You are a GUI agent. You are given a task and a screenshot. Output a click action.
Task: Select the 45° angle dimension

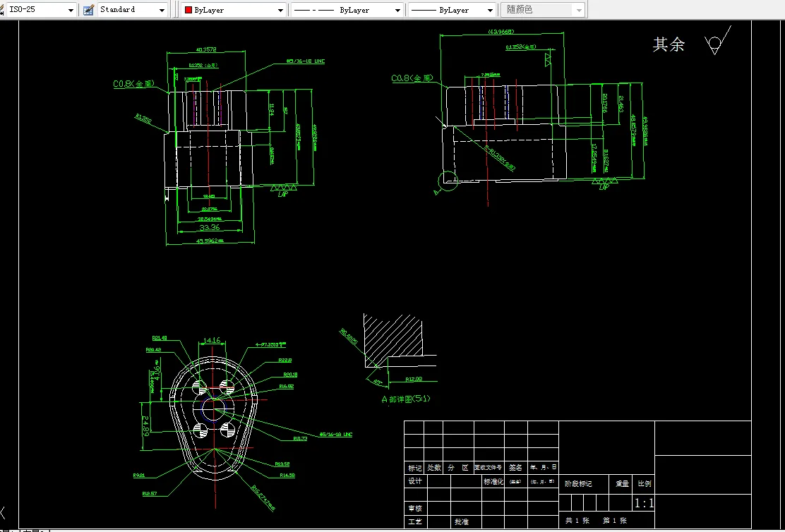click(x=378, y=383)
